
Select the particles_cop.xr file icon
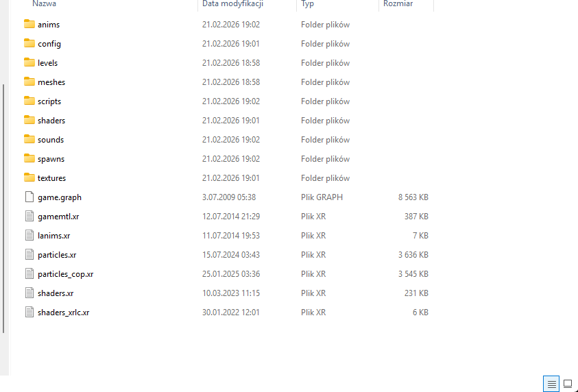click(x=29, y=274)
